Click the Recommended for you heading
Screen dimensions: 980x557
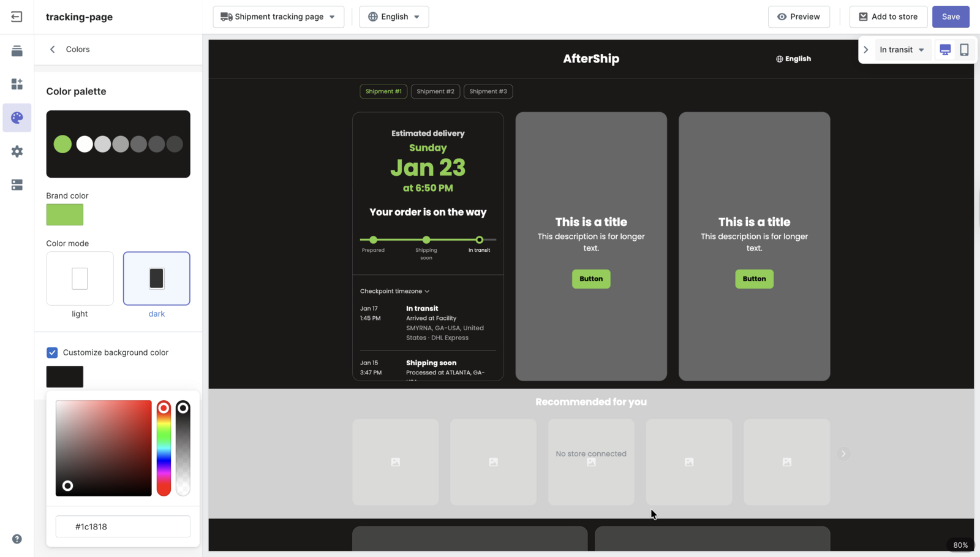[x=591, y=402]
